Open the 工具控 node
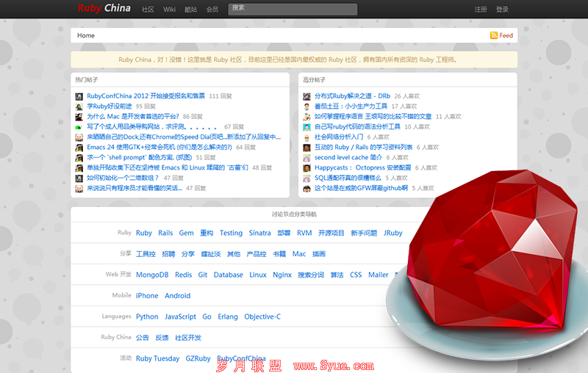 point(146,254)
